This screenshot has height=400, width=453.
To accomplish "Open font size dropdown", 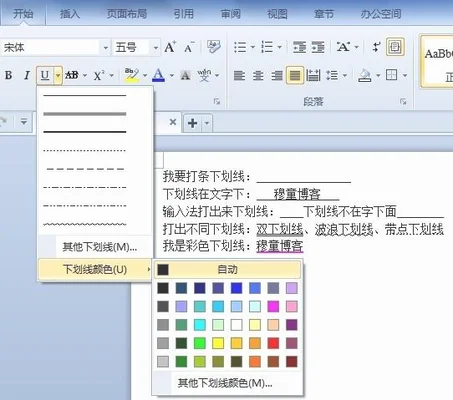I will pyautogui.click(x=155, y=48).
